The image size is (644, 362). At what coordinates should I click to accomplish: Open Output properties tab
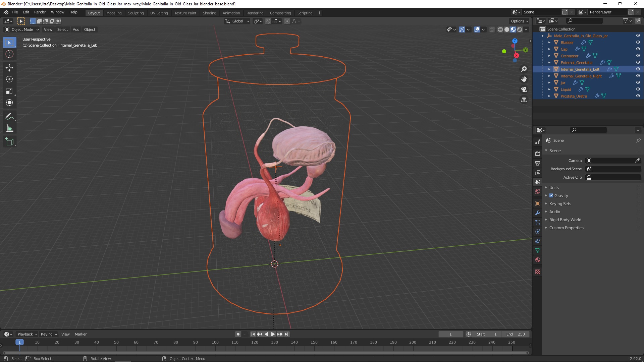pyautogui.click(x=538, y=163)
